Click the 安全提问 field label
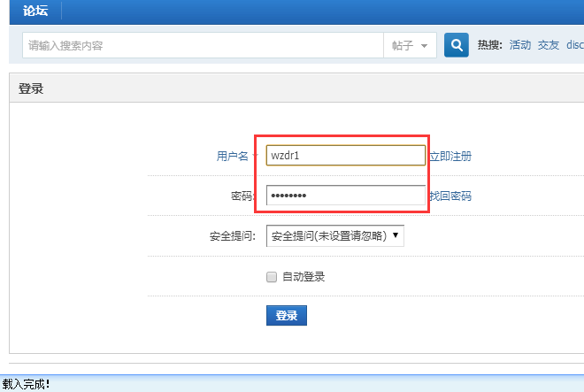Image resolution: width=584 pixels, height=392 pixels. click(232, 236)
